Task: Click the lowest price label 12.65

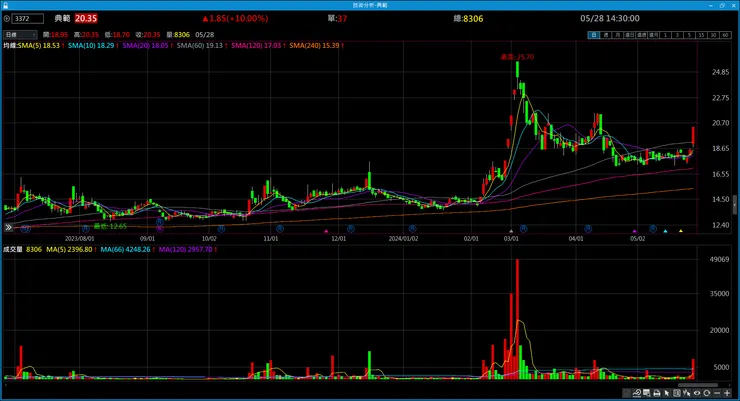Action: (110, 226)
